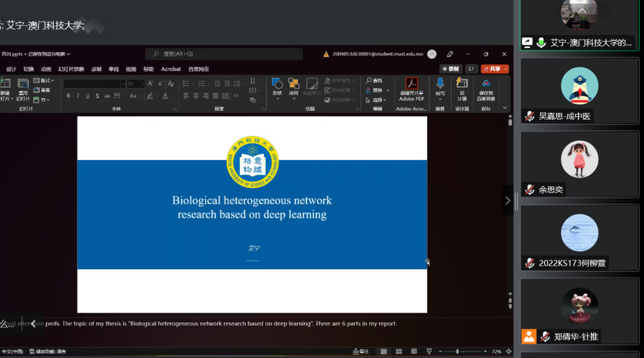Open the account profile avatar
This screenshot has height=358, width=644.
point(432,54)
